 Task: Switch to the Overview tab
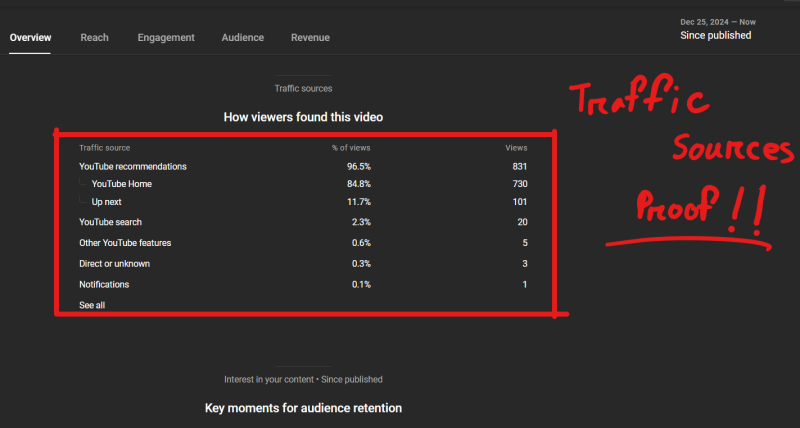[x=30, y=38]
